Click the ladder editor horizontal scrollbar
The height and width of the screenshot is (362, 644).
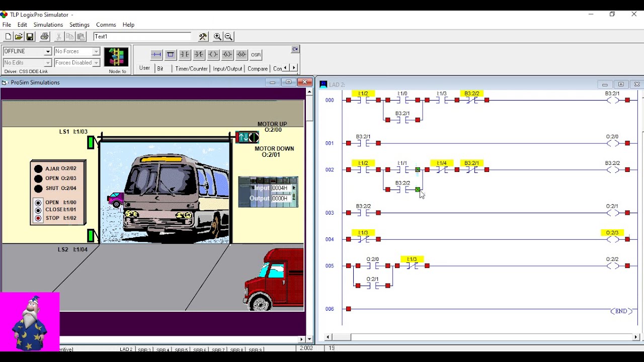point(481,337)
